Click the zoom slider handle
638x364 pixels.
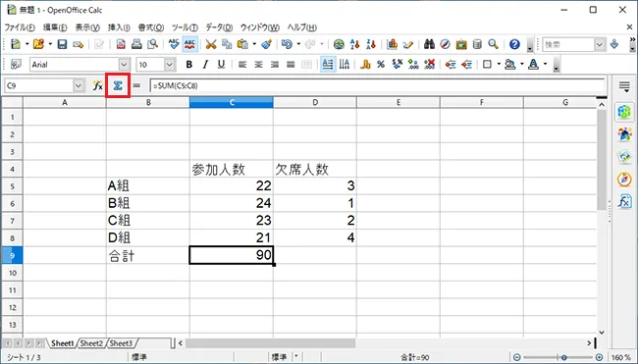[564, 357]
